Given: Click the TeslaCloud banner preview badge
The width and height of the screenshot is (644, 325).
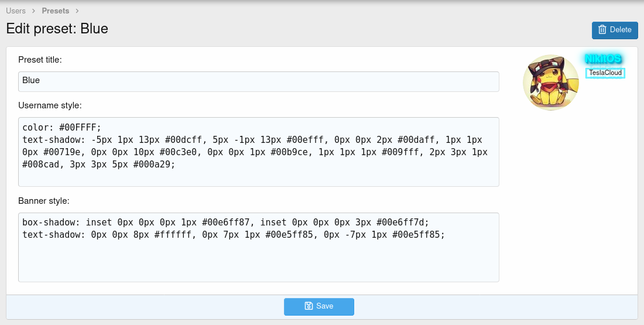Looking at the screenshot, I should 605,73.
